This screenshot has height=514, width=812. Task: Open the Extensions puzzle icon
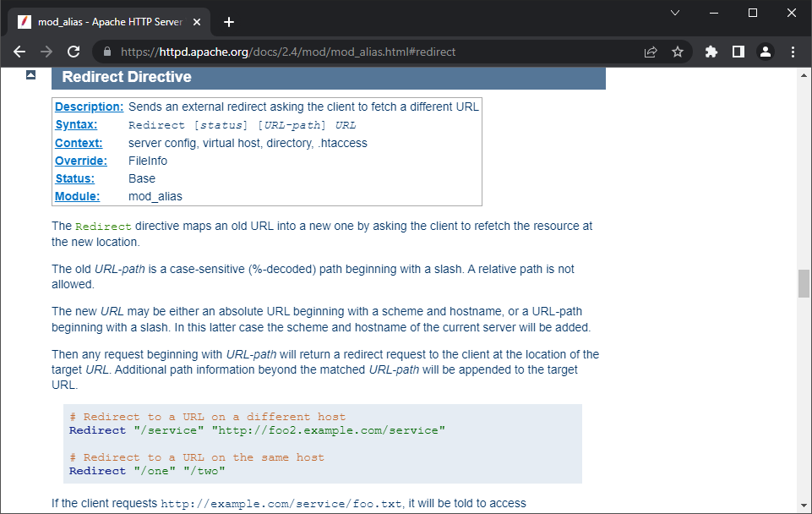click(711, 52)
